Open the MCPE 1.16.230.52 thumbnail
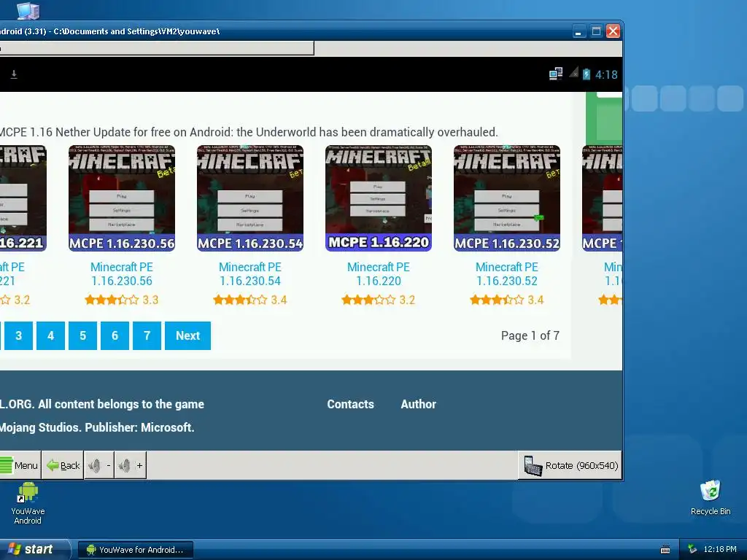747x560 pixels. 507,198
